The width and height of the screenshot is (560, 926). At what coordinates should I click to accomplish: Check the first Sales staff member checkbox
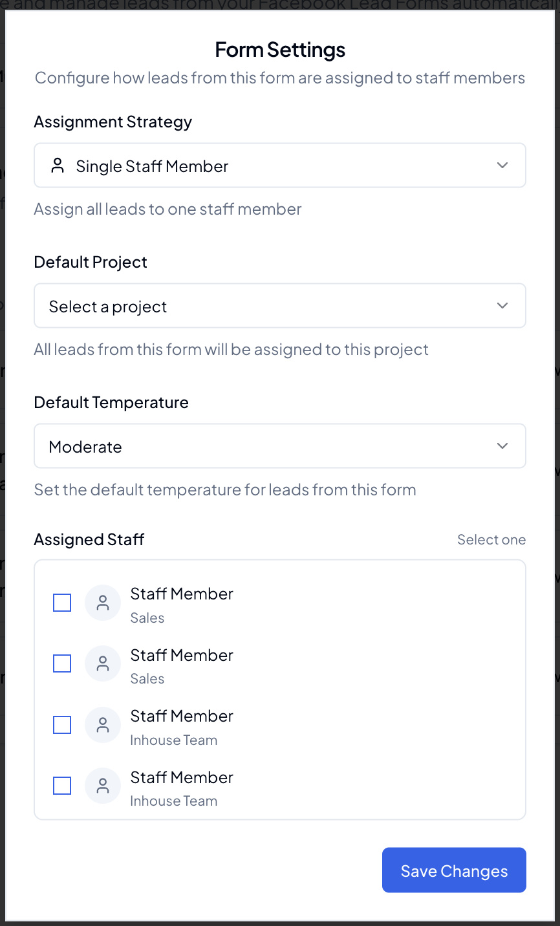[x=61, y=602]
